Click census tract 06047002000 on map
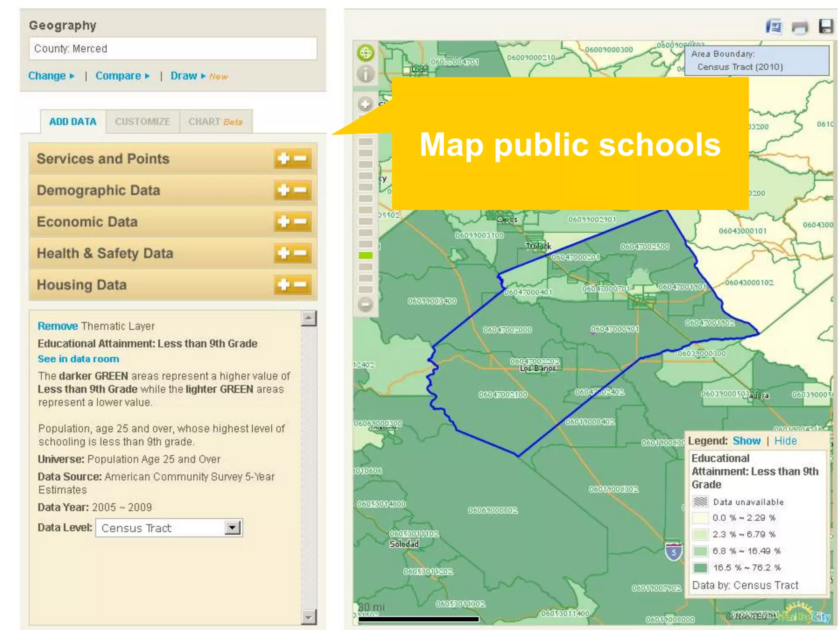This screenshot has width=840, height=630. click(507, 330)
